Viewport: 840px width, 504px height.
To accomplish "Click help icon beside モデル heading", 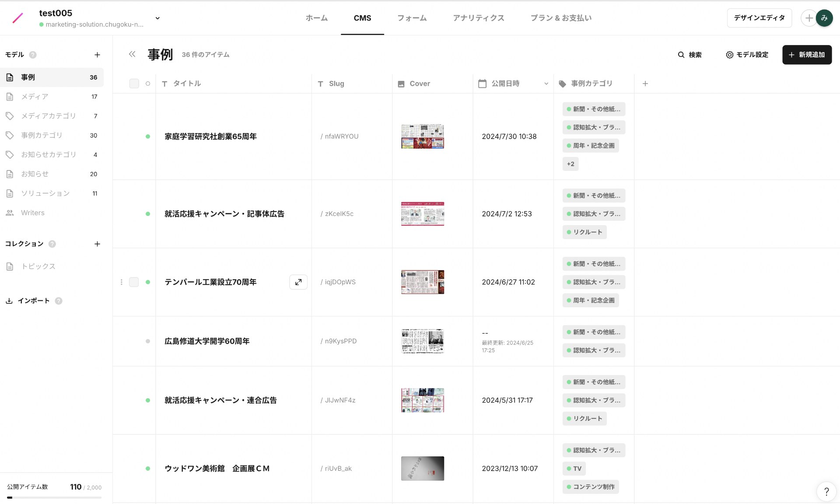I will point(33,55).
